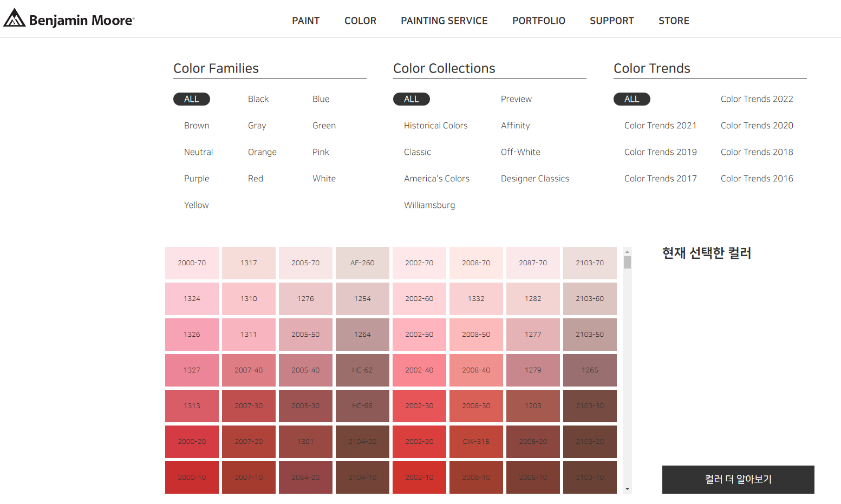This screenshot has width=841, height=504.
Task: Choose swatch 1326
Action: coord(192,335)
